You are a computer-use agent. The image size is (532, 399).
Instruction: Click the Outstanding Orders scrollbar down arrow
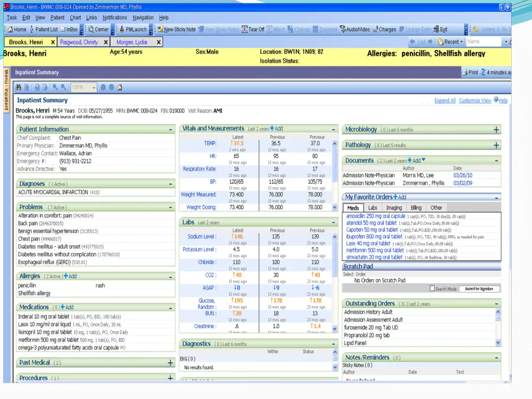(498, 343)
